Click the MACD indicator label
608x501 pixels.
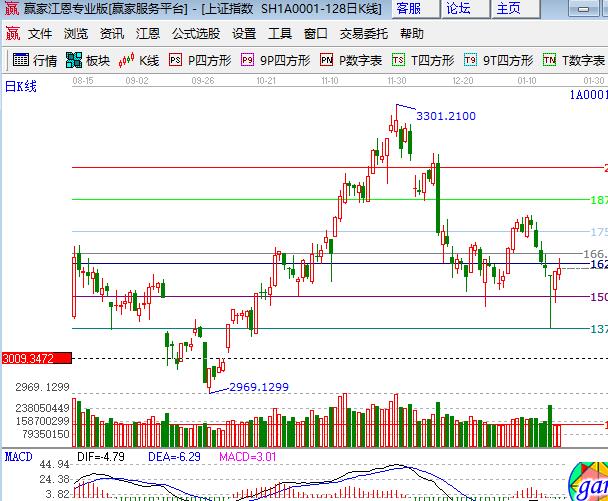click(x=17, y=457)
